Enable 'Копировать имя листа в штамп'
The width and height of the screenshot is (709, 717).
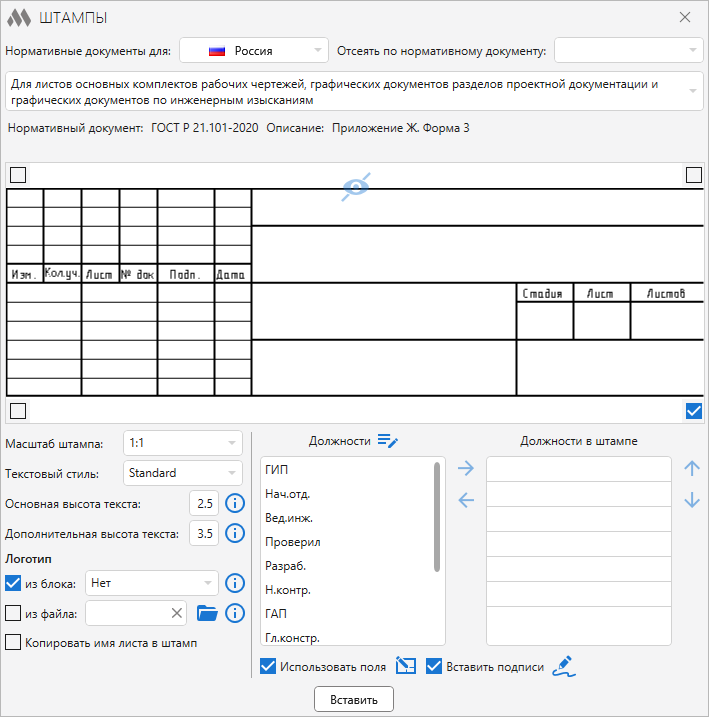[x=13, y=642]
